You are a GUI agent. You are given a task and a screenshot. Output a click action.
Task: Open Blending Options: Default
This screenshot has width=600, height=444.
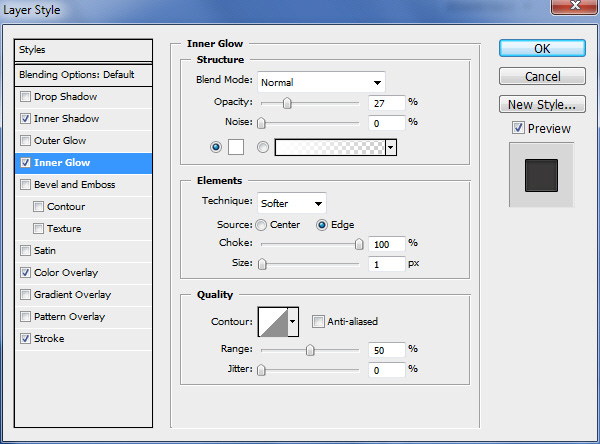tap(83, 75)
